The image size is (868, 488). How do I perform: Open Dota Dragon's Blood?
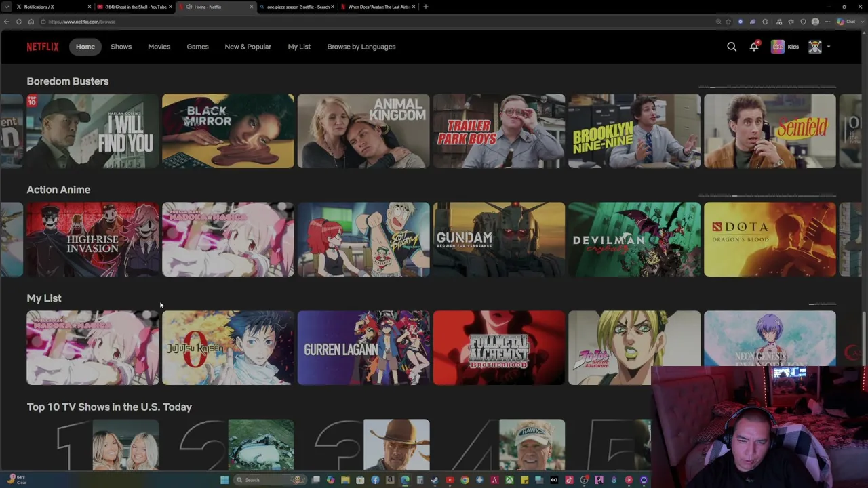[770, 239]
